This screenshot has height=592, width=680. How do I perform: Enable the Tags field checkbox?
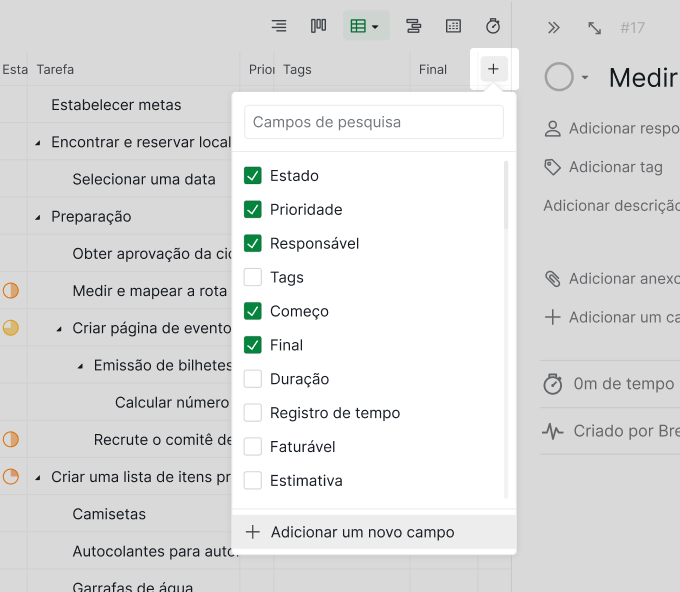(253, 277)
